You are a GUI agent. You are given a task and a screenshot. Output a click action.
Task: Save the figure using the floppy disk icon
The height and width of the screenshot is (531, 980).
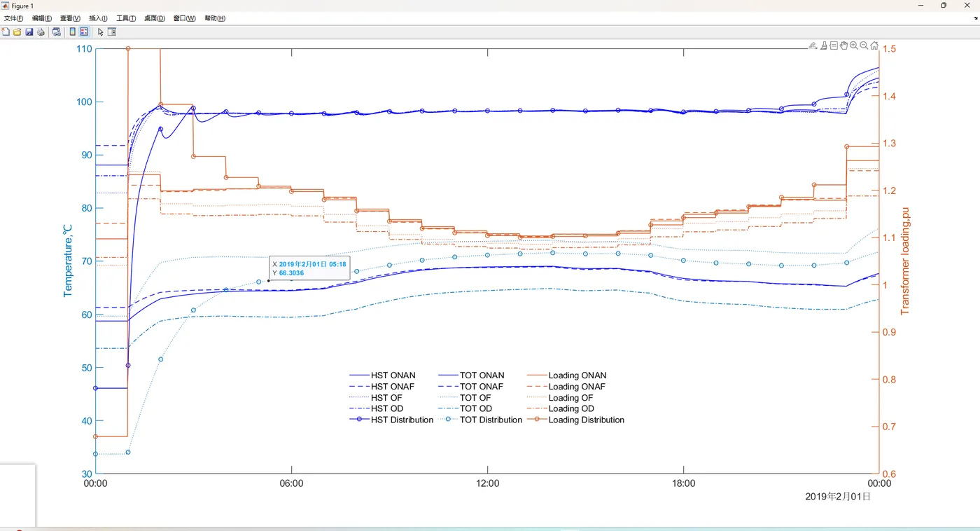tap(29, 32)
